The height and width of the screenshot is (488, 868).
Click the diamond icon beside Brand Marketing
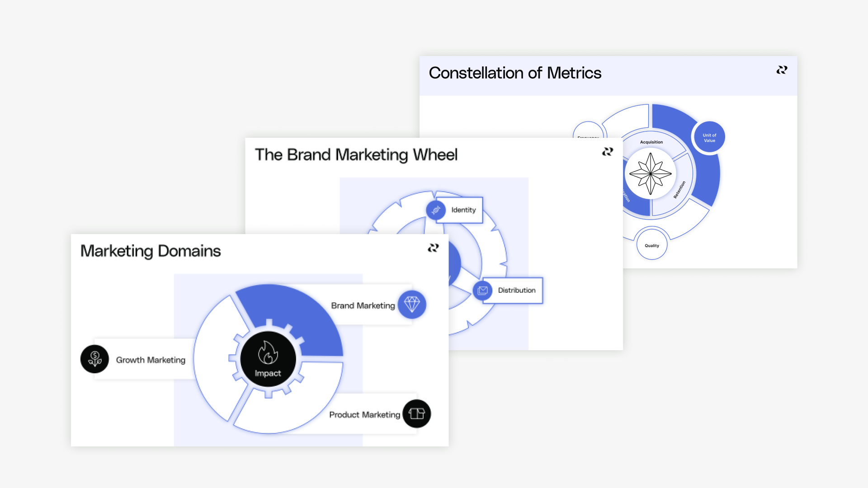412,305
